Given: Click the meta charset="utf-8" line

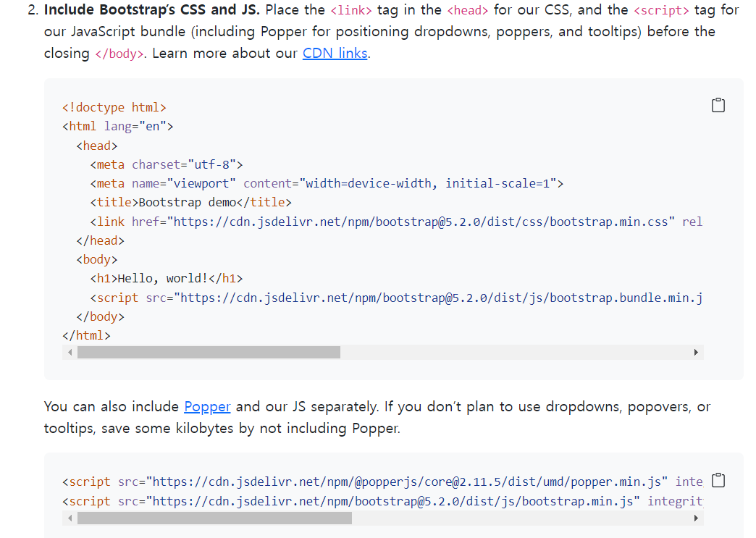Looking at the screenshot, I should click(x=167, y=164).
